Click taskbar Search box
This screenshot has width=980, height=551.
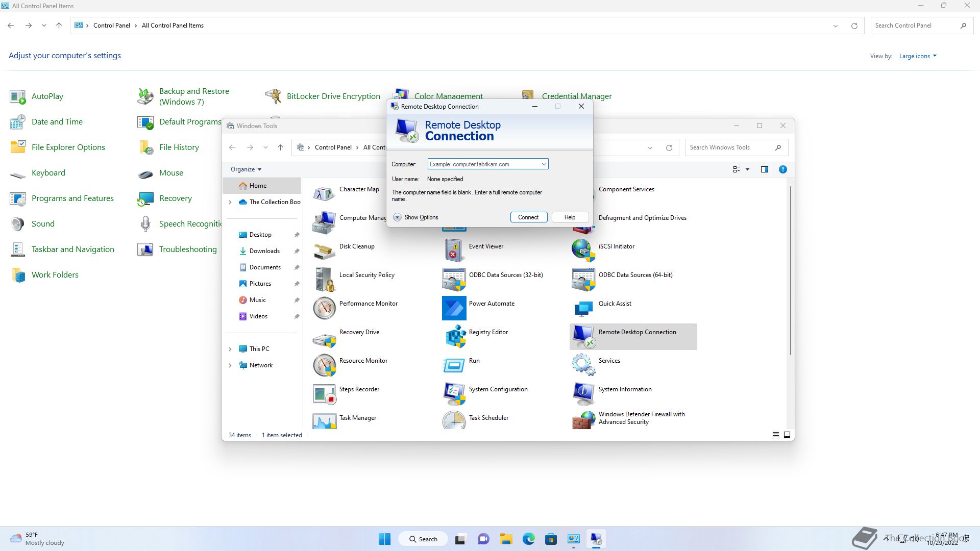[424, 539]
